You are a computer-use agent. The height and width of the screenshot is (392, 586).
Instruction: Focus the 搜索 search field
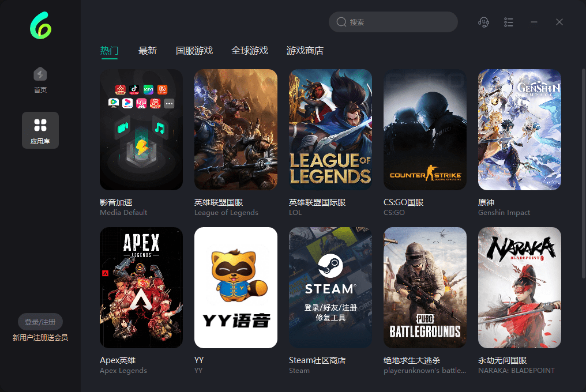tap(393, 22)
